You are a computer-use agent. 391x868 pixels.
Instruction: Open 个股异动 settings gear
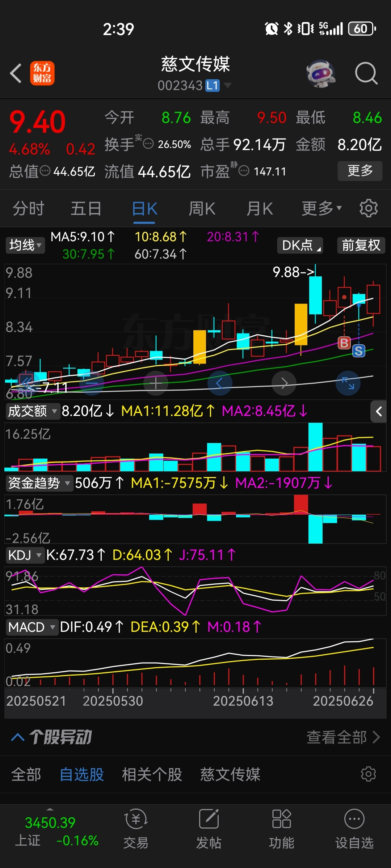[369, 774]
